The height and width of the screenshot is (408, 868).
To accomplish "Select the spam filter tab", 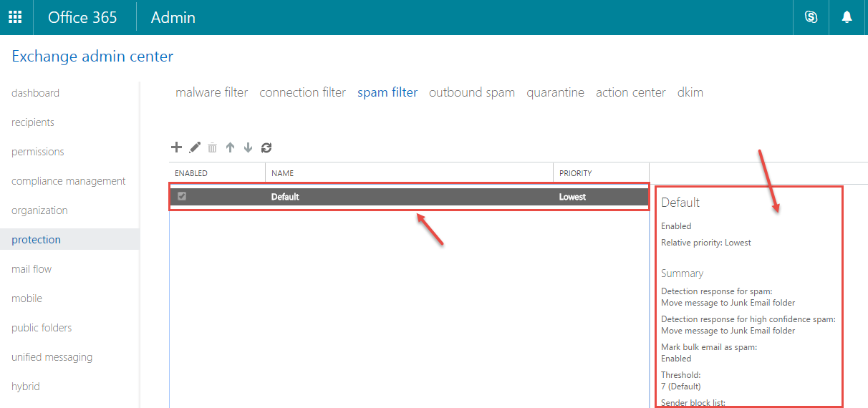I will click(387, 92).
